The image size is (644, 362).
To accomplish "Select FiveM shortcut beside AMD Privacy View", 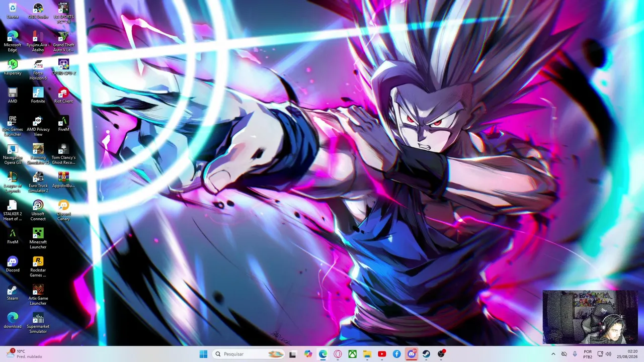I will click(x=63, y=124).
